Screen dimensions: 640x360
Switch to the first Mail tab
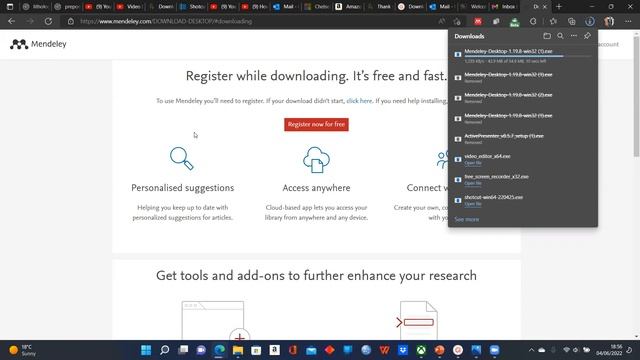pyautogui.click(x=286, y=7)
